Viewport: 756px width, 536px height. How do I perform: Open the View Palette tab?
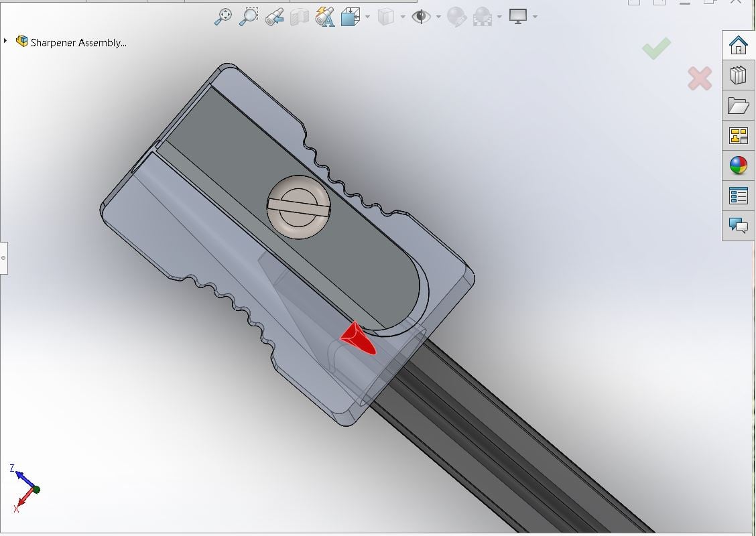pos(738,135)
